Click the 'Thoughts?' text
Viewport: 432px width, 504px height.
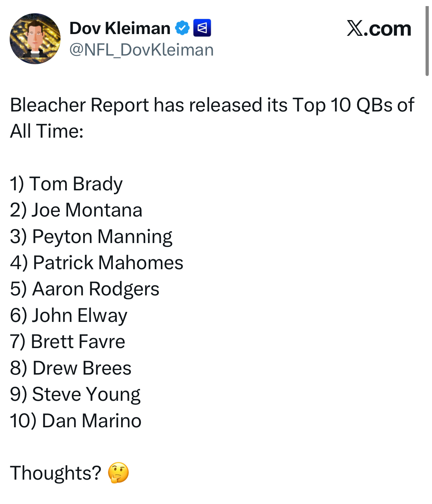tap(56, 473)
